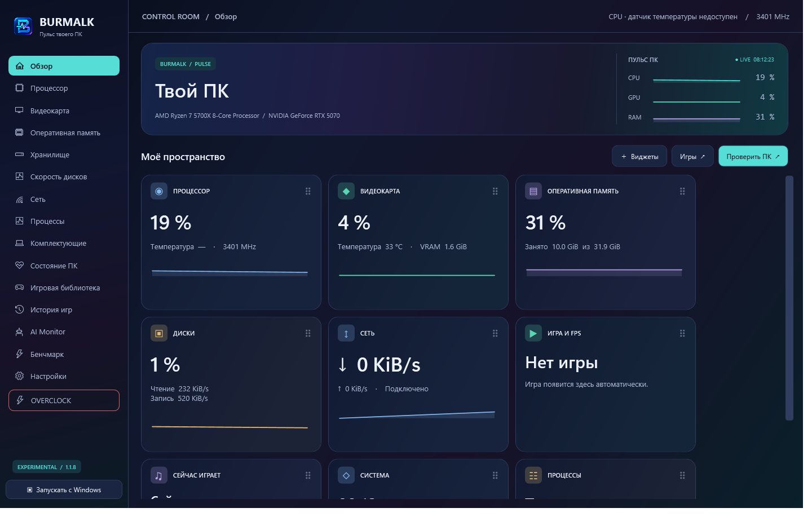Add widgets with Виджеты button
The image size is (812, 530).
639,156
